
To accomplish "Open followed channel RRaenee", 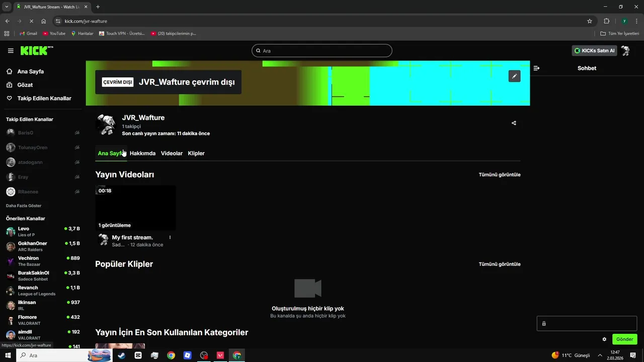I will point(43,192).
